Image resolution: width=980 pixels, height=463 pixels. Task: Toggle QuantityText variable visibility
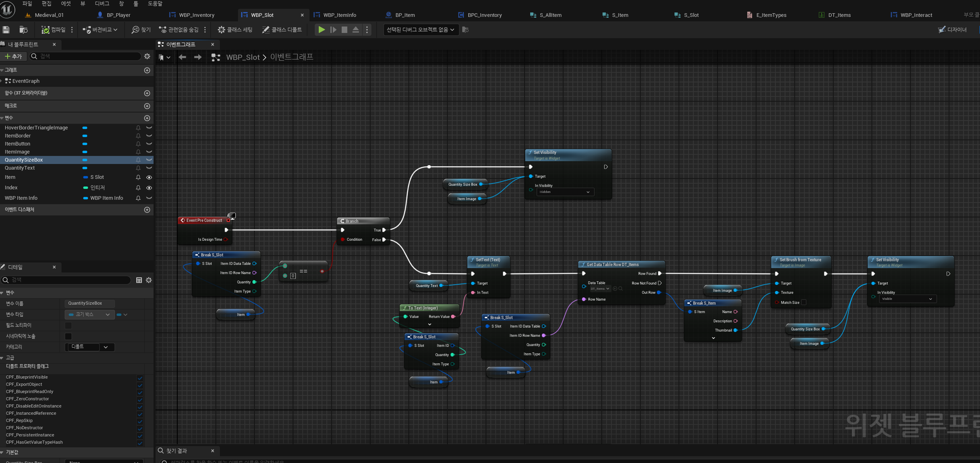point(149,168)
